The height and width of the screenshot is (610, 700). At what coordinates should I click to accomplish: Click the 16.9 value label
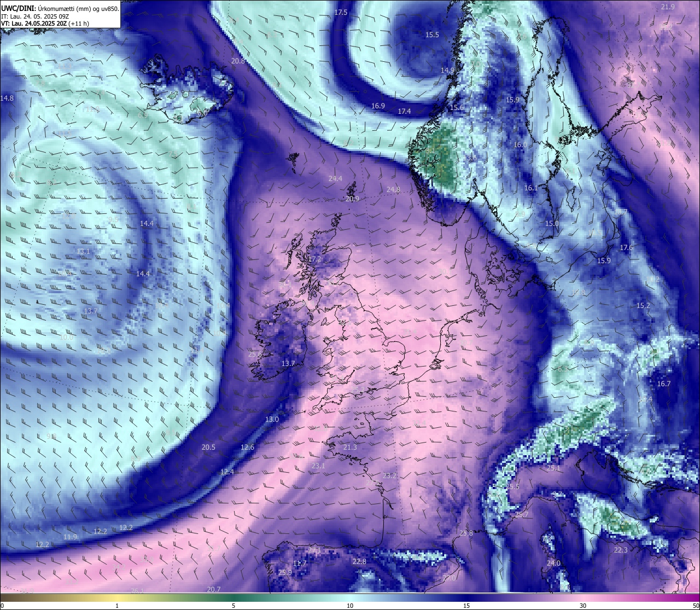[378, 106]
